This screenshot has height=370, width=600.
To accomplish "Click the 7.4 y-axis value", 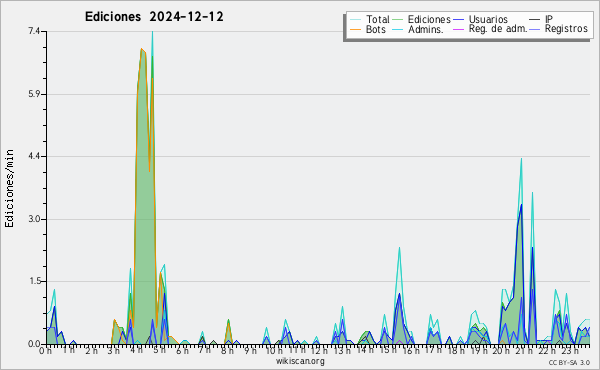I will coord(34,31).
